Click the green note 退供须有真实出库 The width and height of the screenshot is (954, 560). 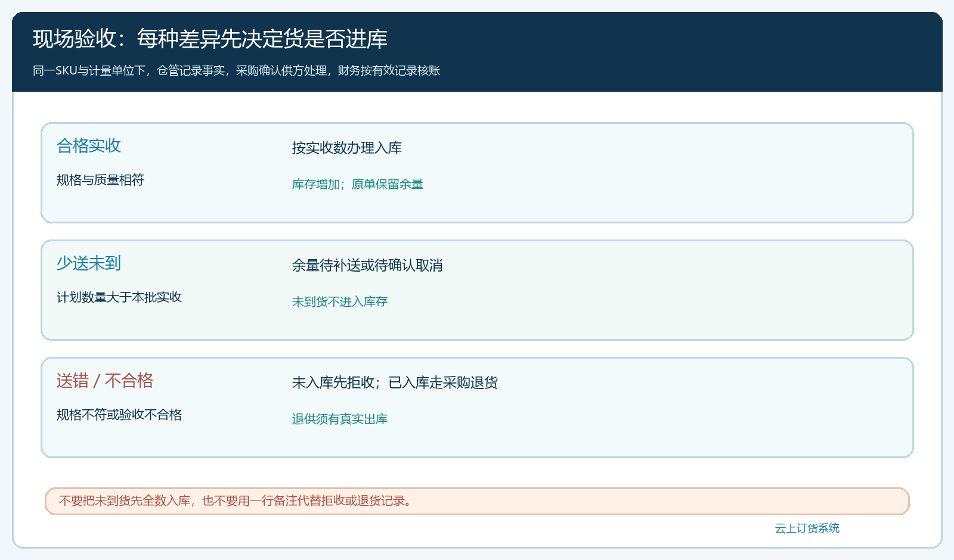pos(340,419)
